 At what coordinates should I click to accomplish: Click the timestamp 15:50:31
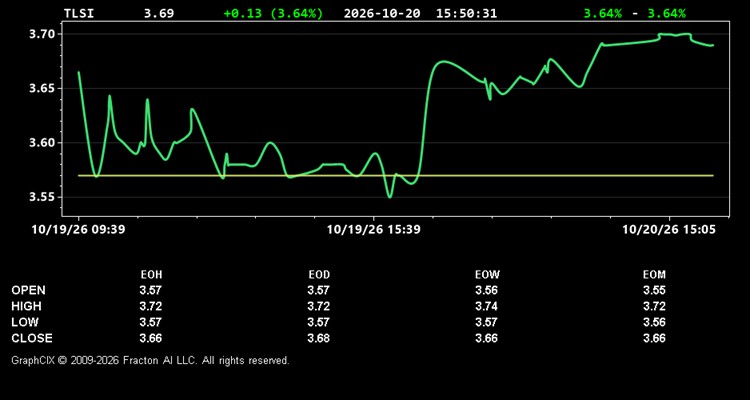(466, 13)
